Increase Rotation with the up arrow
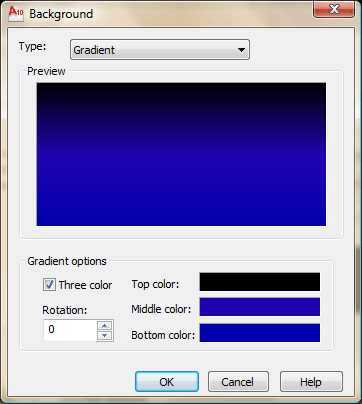Image resolution: width=362 pixels, height=404 pixels. (105, 325)
